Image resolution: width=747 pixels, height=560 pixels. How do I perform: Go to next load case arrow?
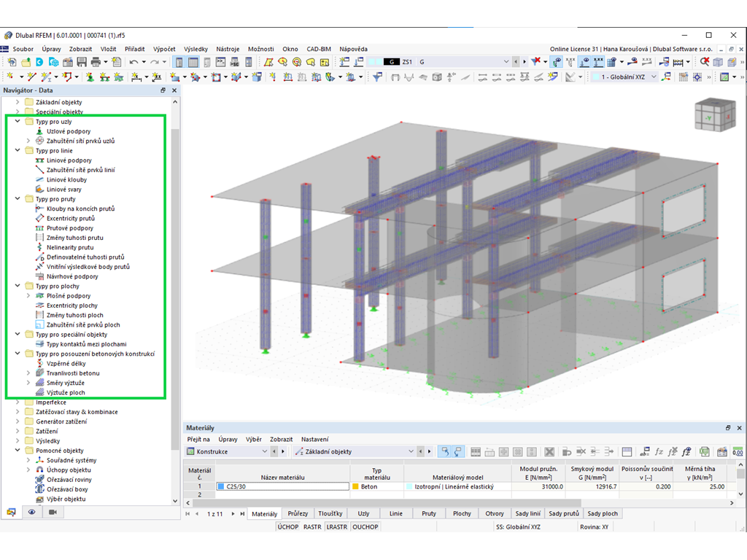(x=525, y=62)
